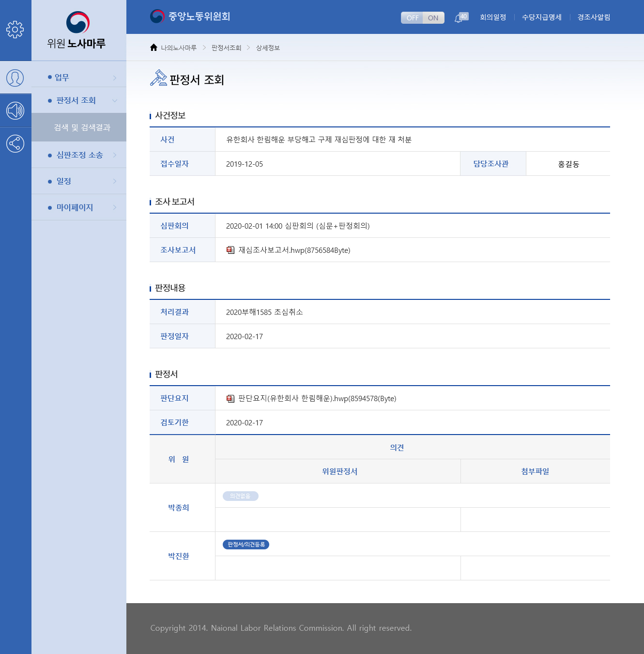Click the 위원 노사마루 logo
Screen dimensions: 644x654
point(77,30)
